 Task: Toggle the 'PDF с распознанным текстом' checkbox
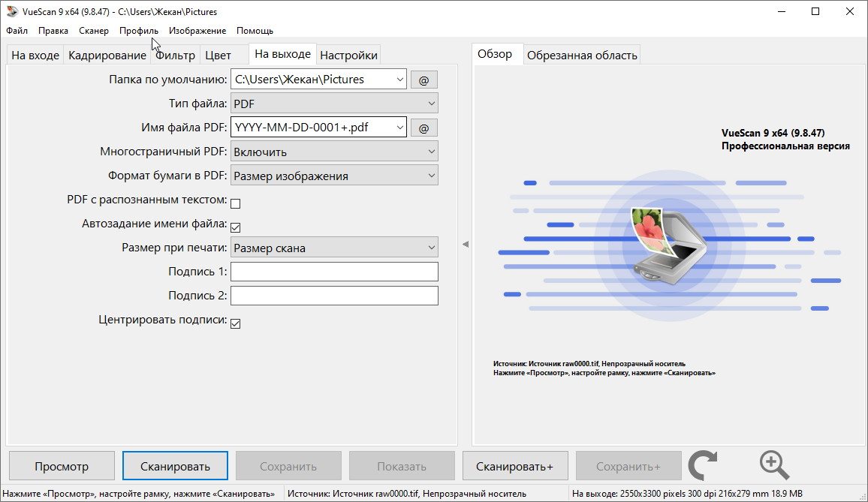pyautogui.click(x=235, y=203)
